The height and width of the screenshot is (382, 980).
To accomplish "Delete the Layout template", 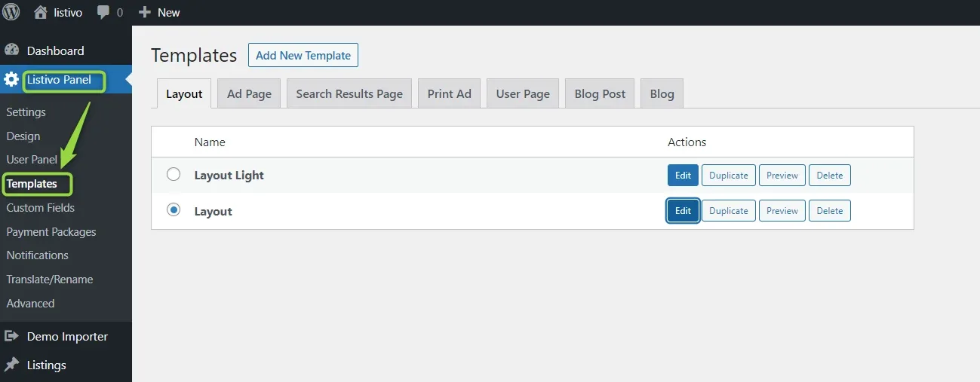I will (830, 211).
